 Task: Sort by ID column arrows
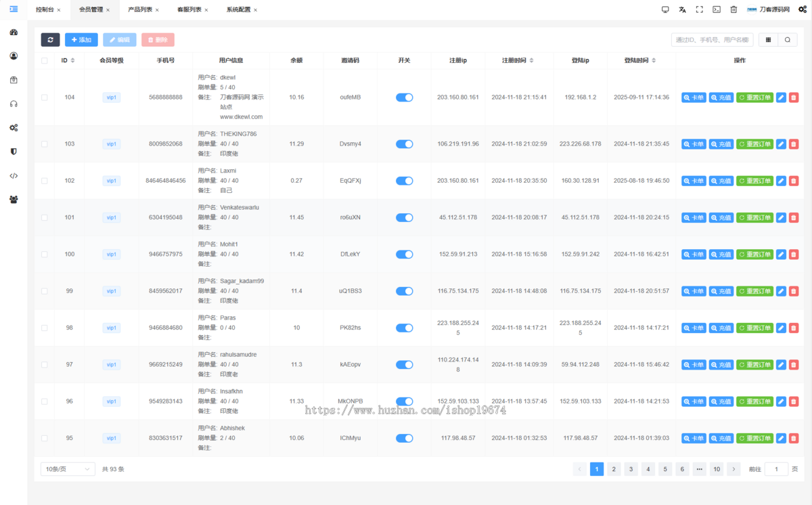point(72,60)
